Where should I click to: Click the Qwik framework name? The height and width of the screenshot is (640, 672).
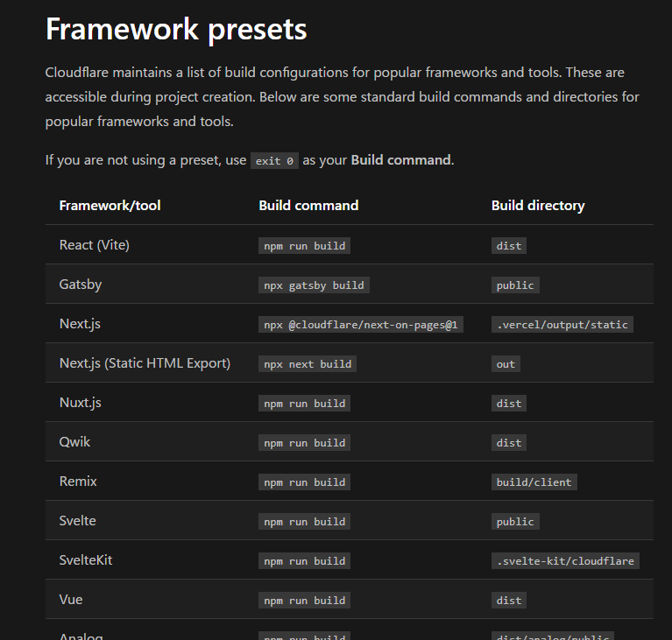(x=74, y=442)
